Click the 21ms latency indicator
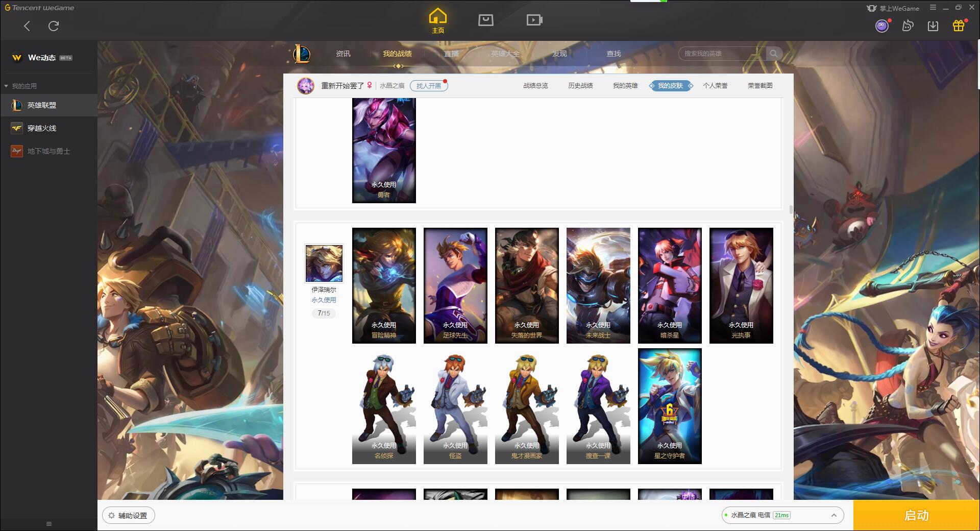Viewport: 980px width, 531px height. 781,515
